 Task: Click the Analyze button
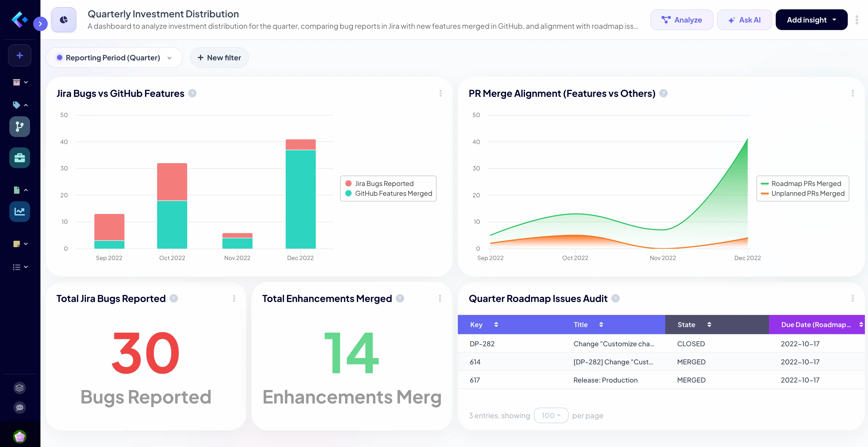pyautogui.click(x=682, y=20)
